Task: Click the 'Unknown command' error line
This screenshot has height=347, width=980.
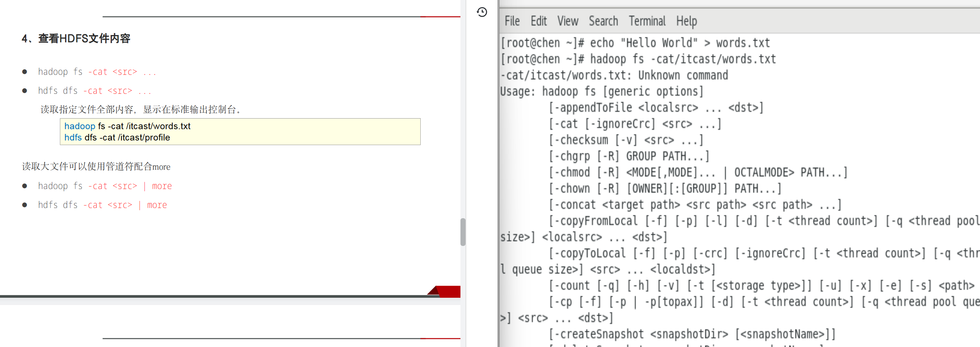Action: pyautogui.click(x=614, y=75)
